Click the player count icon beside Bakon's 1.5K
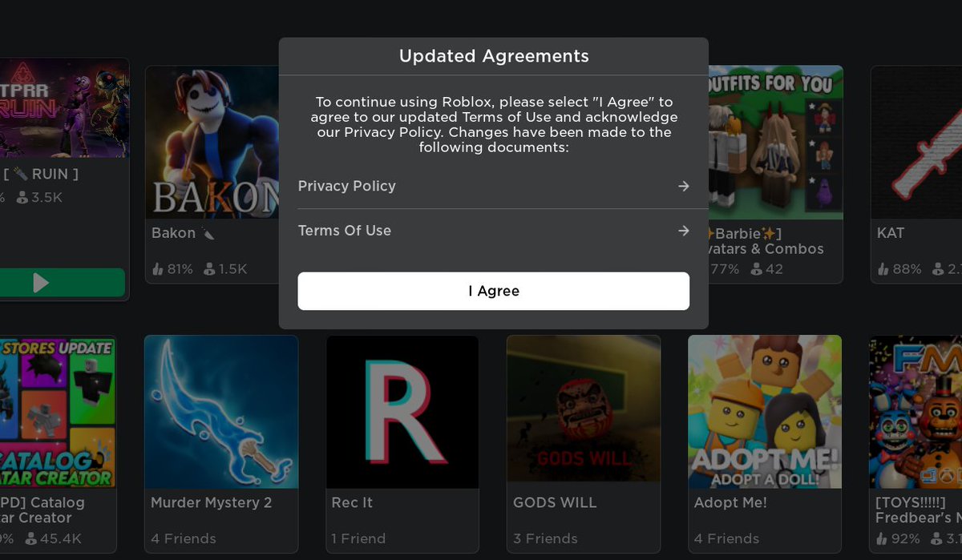The image size is (962, 560). click(209, 269)
